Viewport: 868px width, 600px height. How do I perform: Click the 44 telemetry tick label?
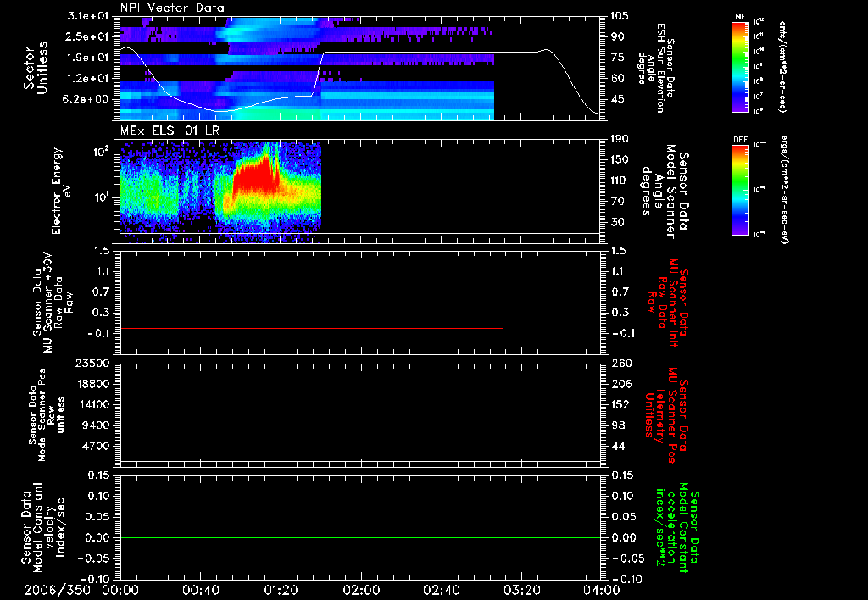pyautogui.click(x=618, y=446)
